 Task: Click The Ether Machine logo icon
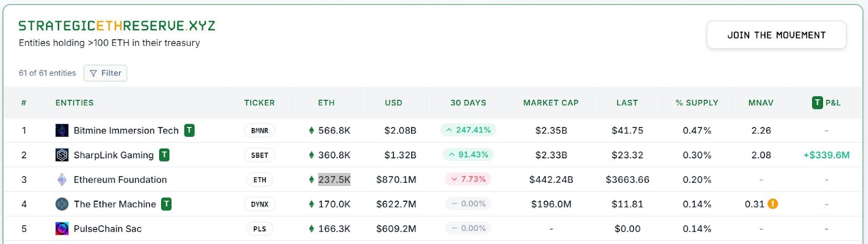62,204
